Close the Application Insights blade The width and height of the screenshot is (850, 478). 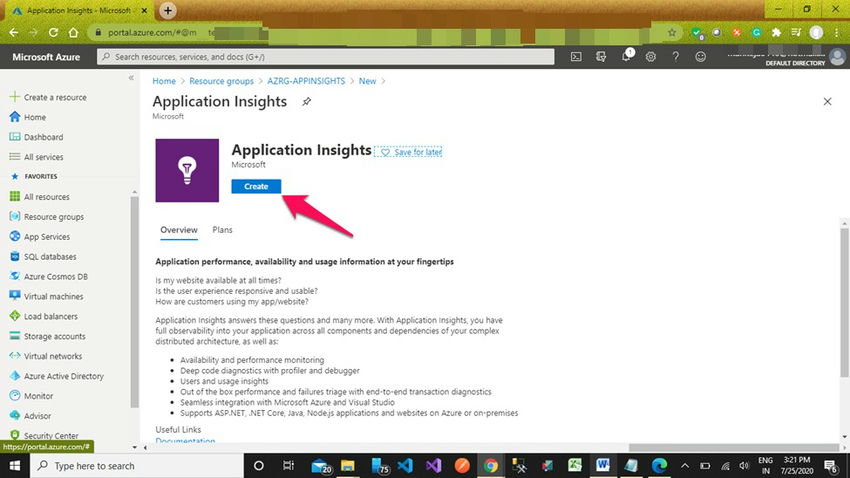(x=827, y=101)
